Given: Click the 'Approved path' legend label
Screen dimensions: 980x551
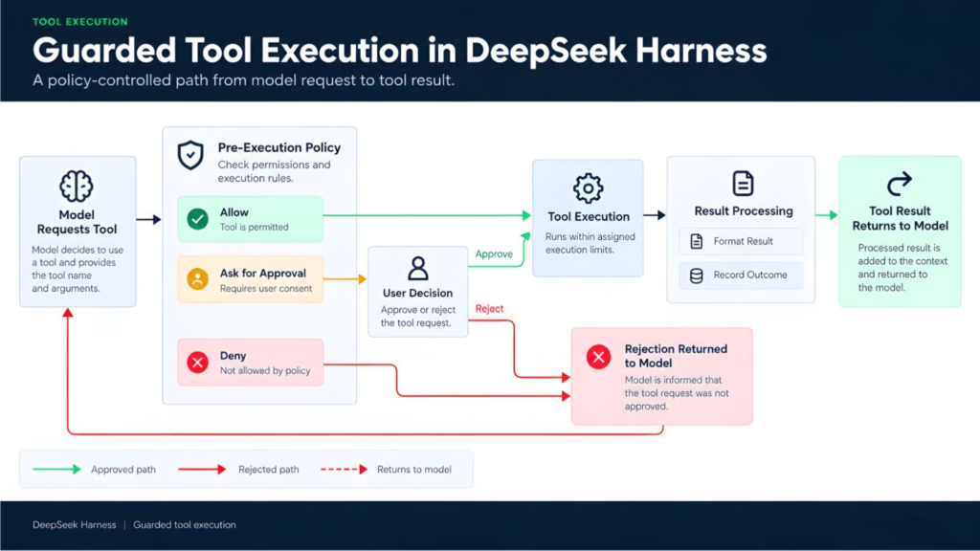Looking at the screenshot, I should coord(123,469).
